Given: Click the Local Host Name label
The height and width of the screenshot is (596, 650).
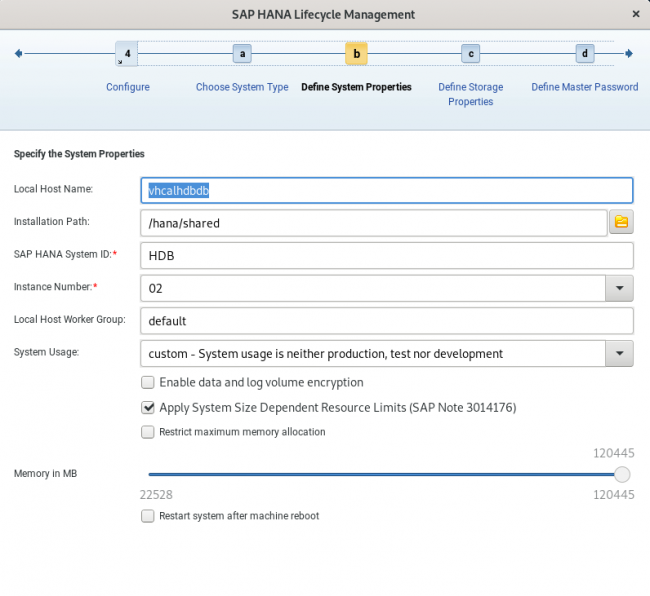Looking at the screenshot, I should tap(53, 189).
